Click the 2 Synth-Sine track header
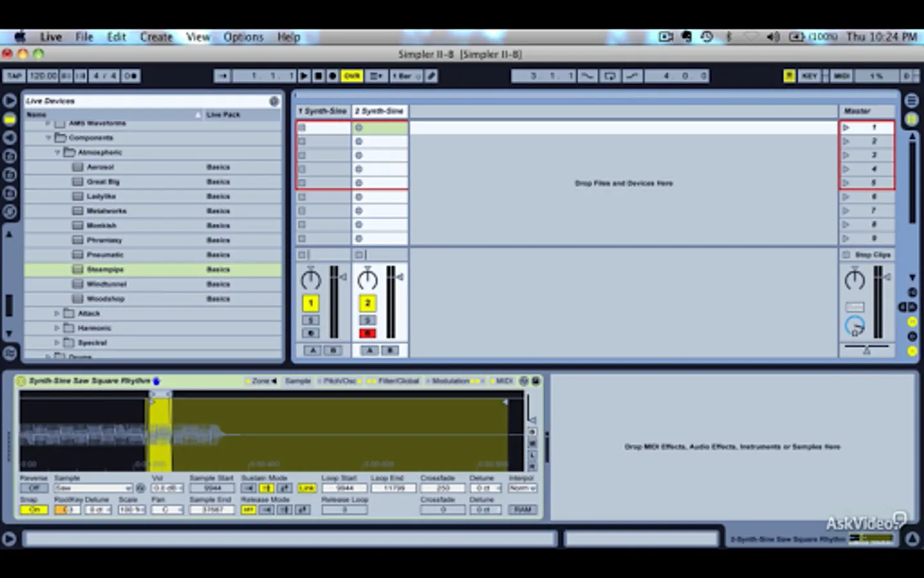The width and height of the screenshot is (924, 578). [380, 111]
